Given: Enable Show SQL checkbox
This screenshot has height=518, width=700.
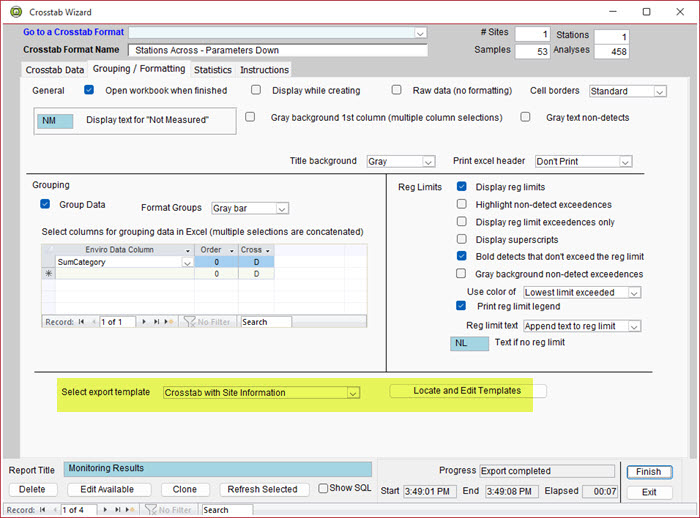Looking at the screenshot, I should (323, 488).
